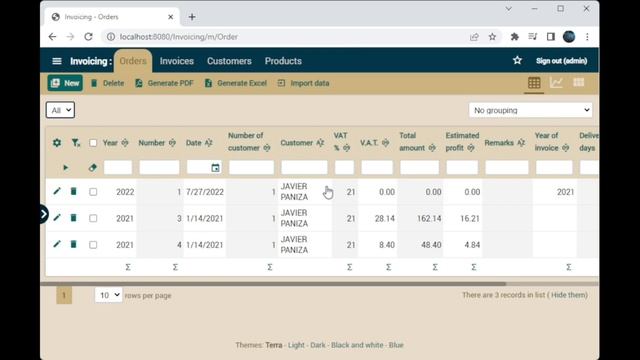Delete order 2021 number 4 row
The image size is (640, 360).
point(73,244)
